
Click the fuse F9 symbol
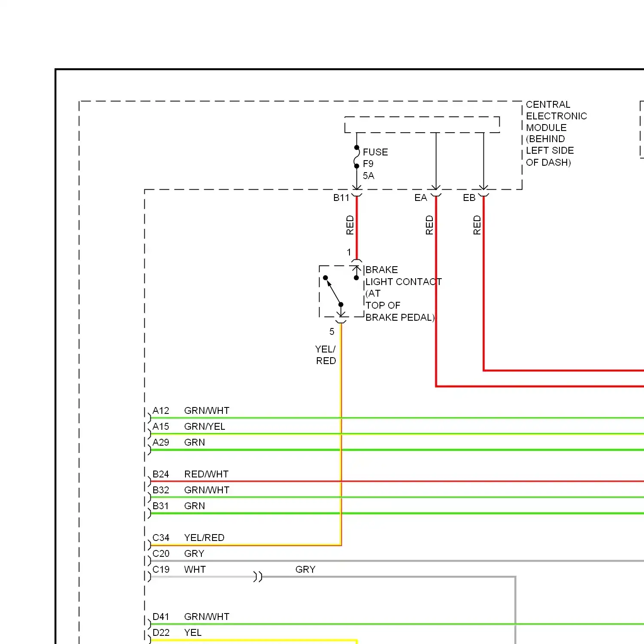pyautogui.click(x=357, y=157)
